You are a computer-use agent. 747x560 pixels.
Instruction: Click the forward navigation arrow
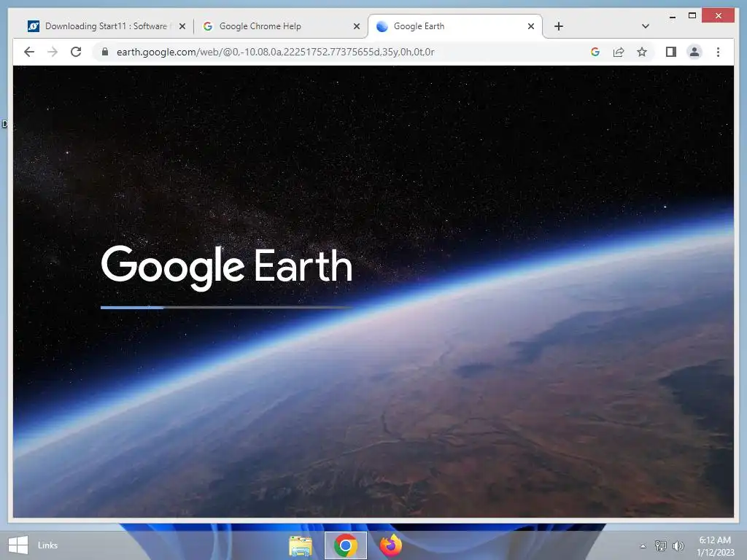[x=53, y=52]
